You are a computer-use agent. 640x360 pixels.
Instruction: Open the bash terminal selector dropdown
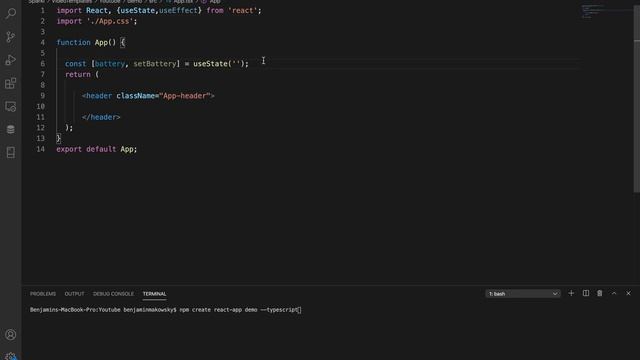523,294
